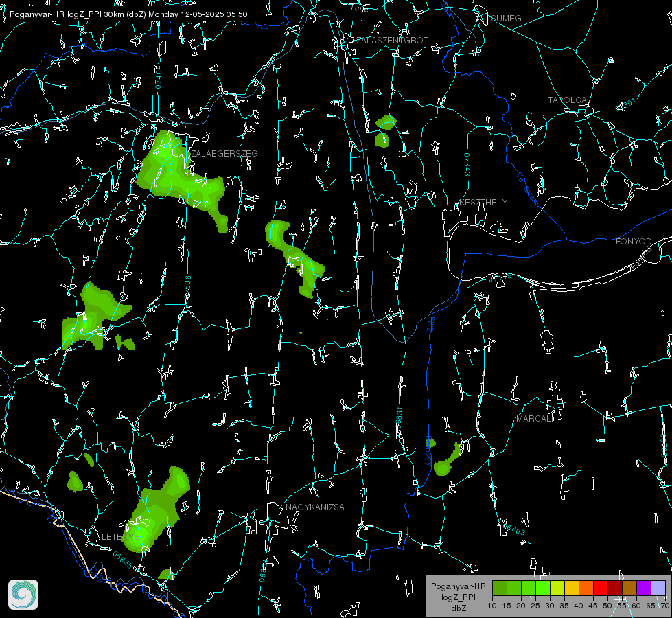This screenshot has width=672, height=618.
Task: Click the LETENYE town label
Action: [x=120, y=537]
